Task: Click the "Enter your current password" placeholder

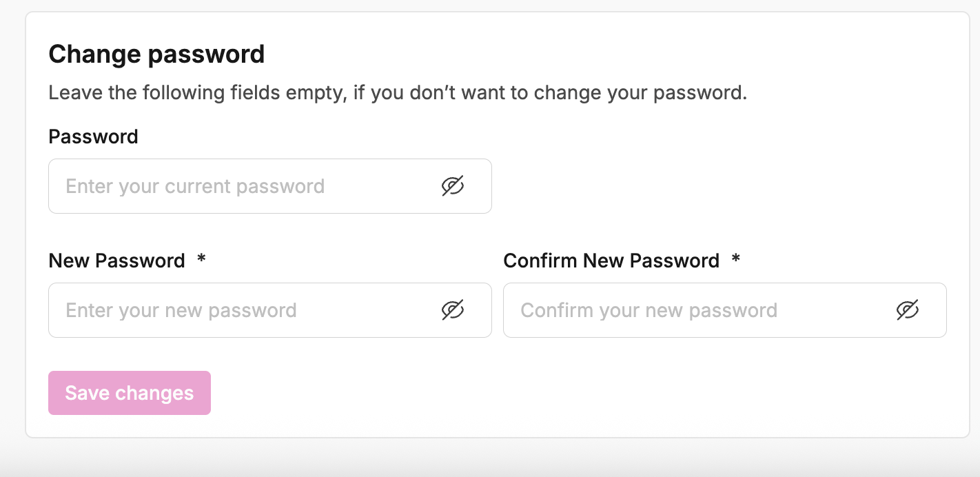Action: [x=195, y=186]
